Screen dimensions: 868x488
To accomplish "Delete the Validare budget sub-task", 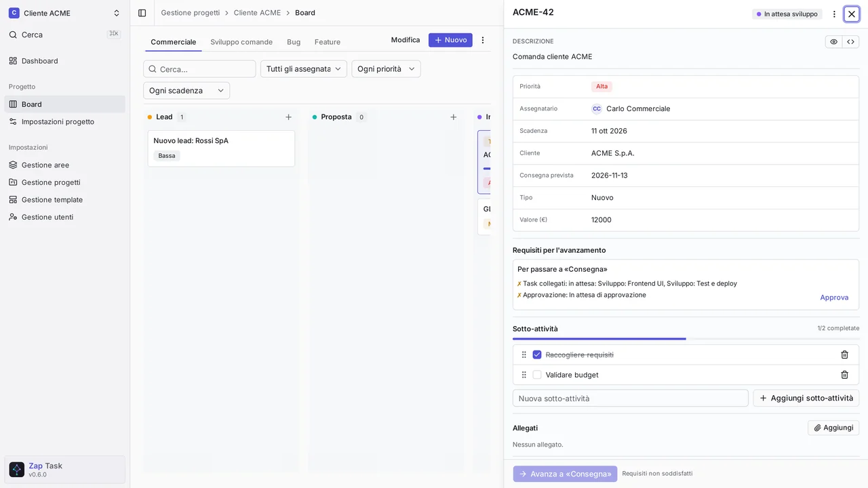I will [x=844, y=375].
